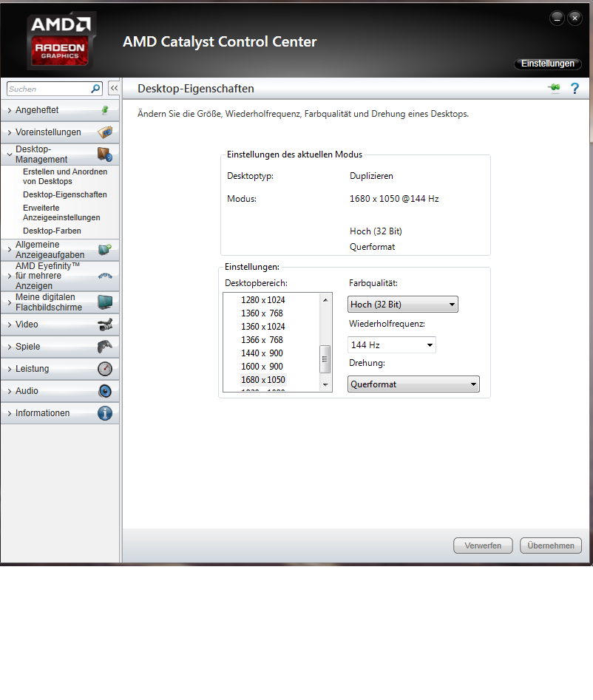Click the Audio speaker icon
The image size is (593, 700).
click(x=105, y=391)
